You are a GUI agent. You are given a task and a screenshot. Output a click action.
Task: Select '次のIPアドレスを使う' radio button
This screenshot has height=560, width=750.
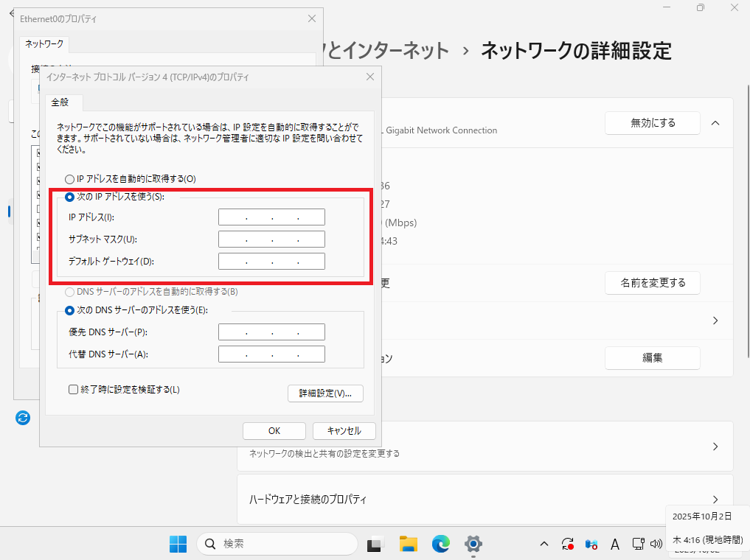(x=70, y=197)
